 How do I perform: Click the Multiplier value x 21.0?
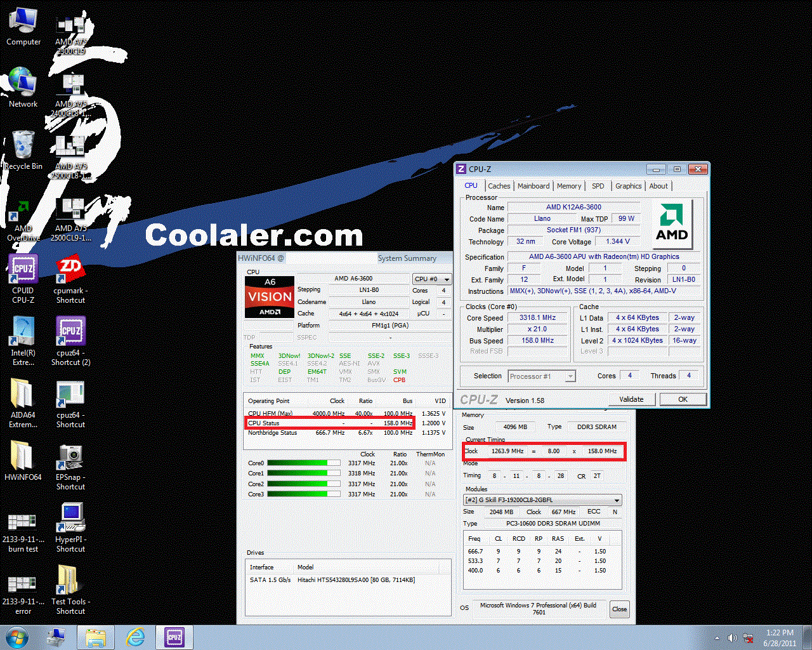click(538, 329)
